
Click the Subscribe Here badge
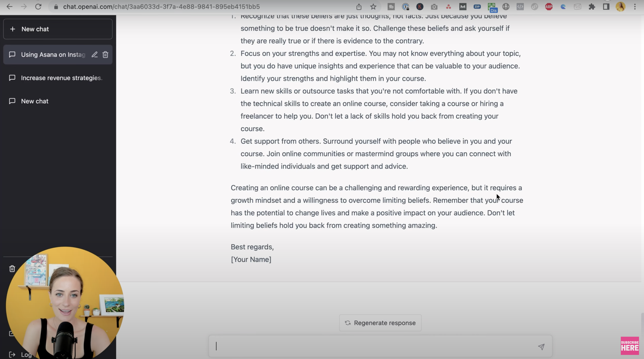pyautogui.click(x=630, y=346)
